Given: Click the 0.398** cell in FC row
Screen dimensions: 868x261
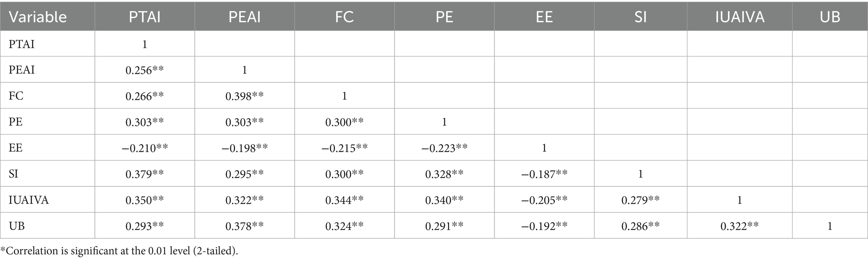Looking at the screenshot, I should (244, 96).
